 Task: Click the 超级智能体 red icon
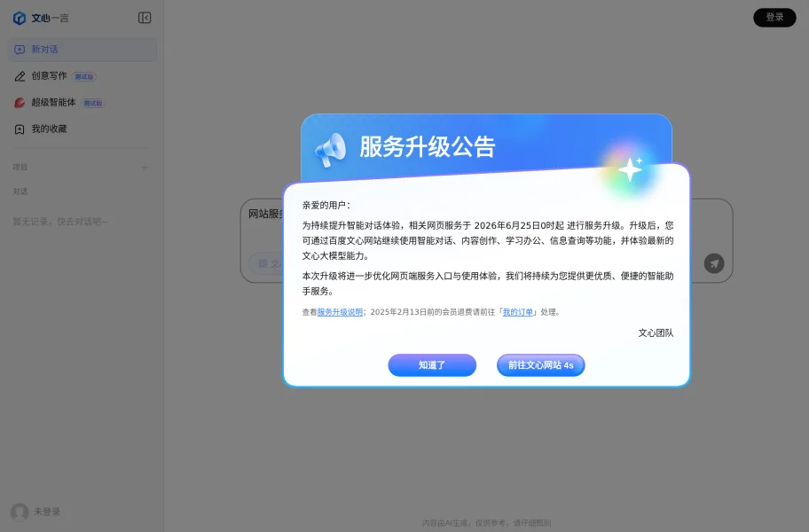(20, 103)
